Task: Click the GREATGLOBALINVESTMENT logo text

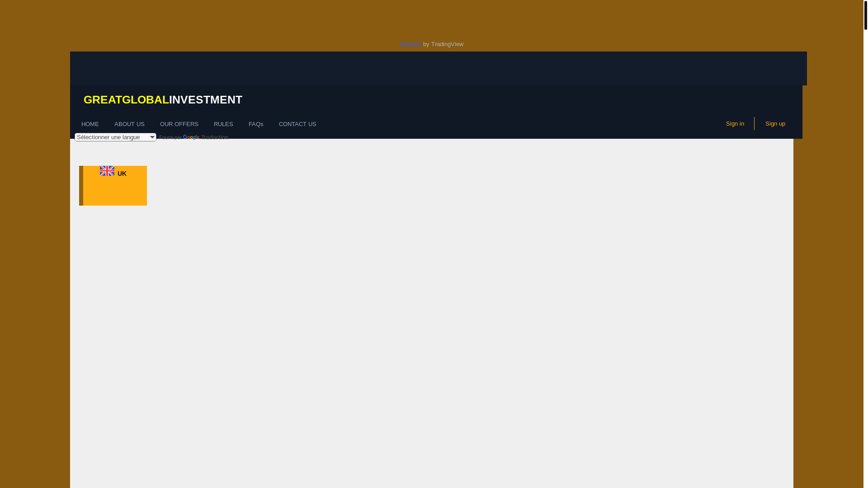Action: [163, 100]
